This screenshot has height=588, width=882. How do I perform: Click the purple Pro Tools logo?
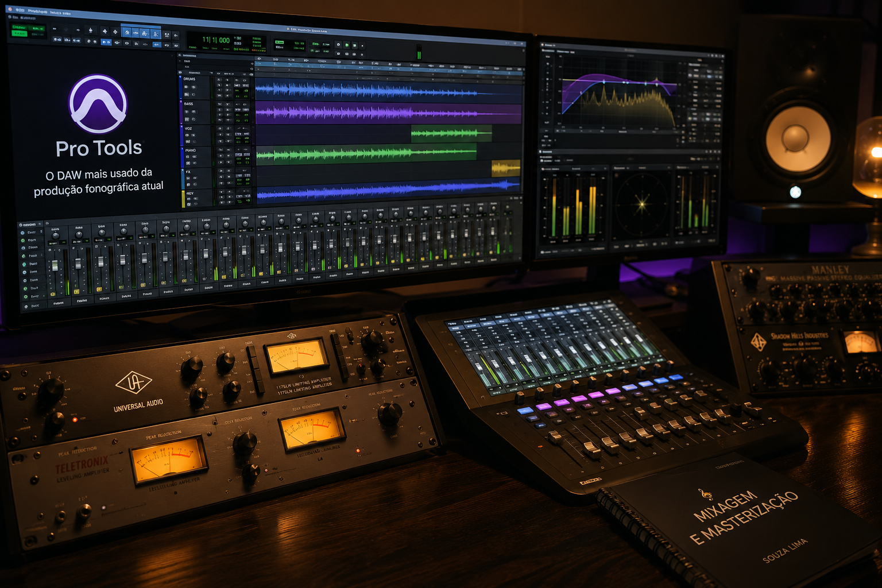[98, 104]
